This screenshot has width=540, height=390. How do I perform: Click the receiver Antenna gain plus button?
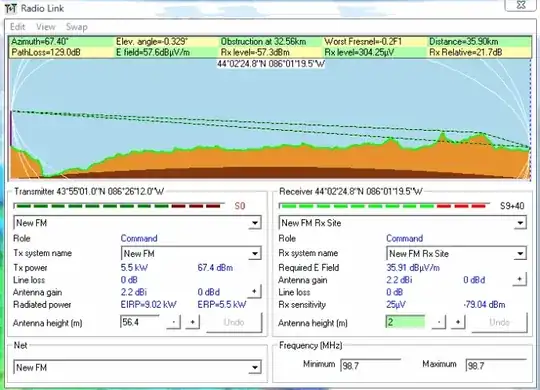pyautogui.click(x=519, y=279)
